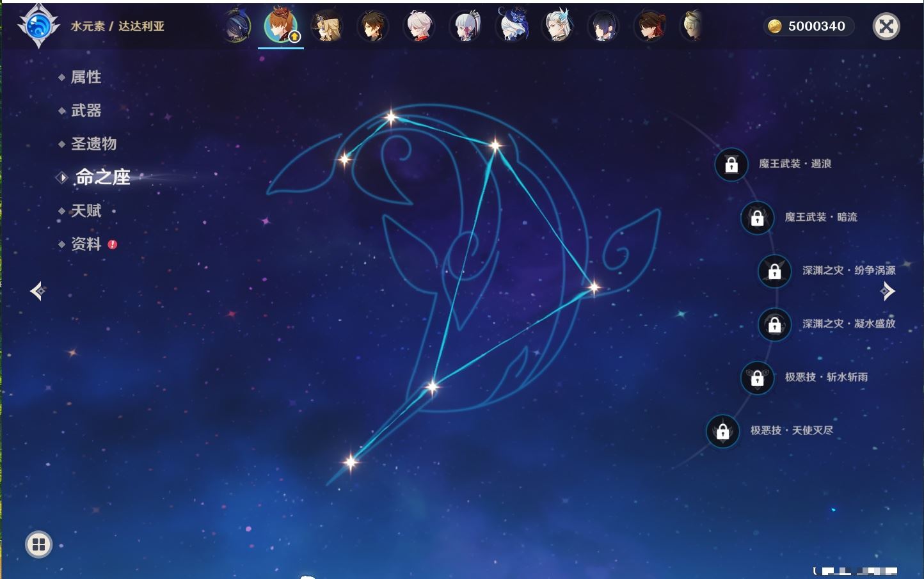Screen dimensions: 924x579
Task: Click the rightmost star near the whale's fin
Action: (594, 287)
